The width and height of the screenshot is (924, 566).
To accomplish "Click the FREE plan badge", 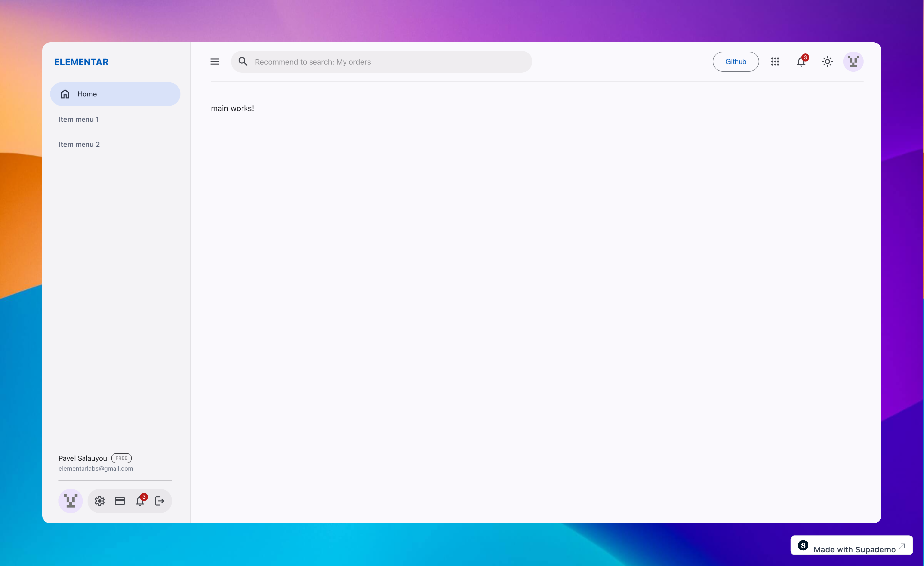I will point(121,458).
